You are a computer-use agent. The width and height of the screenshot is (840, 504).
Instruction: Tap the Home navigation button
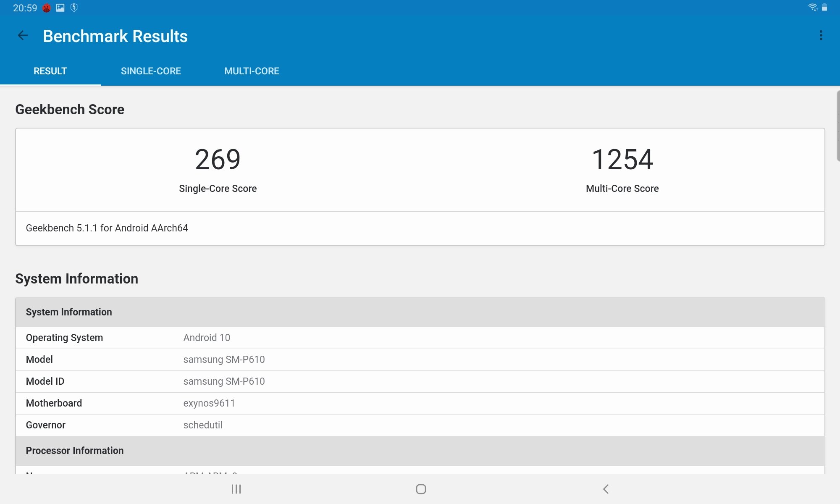coord(421,489)
